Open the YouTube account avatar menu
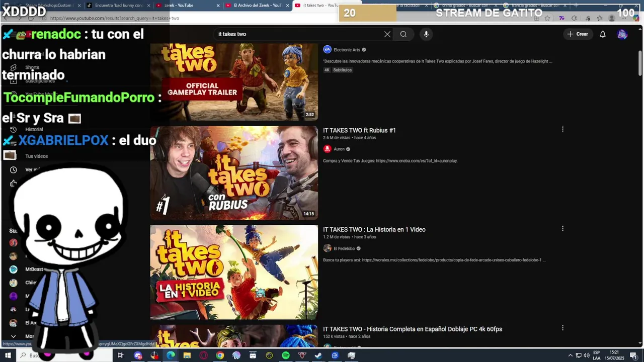 [x=622, y=34]
